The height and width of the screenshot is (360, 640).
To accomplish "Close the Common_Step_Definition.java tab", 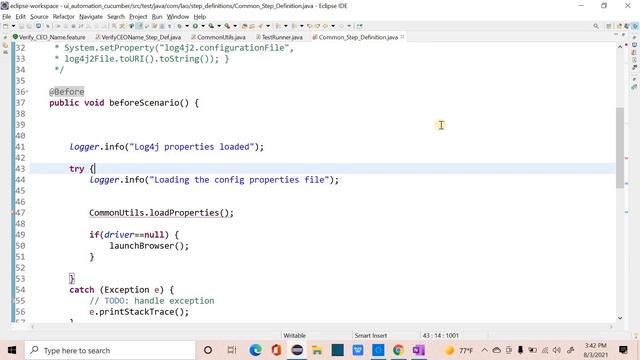I will pos(402,37).
